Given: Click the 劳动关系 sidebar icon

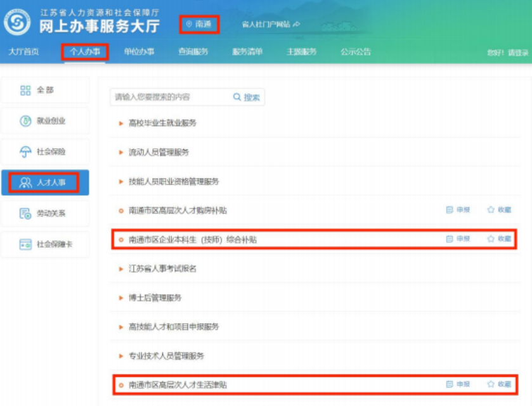Looking at the screenshot, I should point(25,213).
